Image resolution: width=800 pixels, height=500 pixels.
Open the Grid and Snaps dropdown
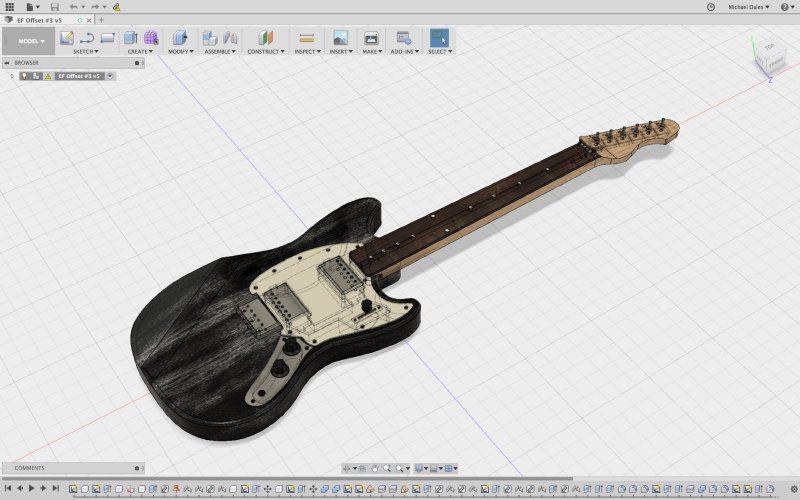point(436,468)
